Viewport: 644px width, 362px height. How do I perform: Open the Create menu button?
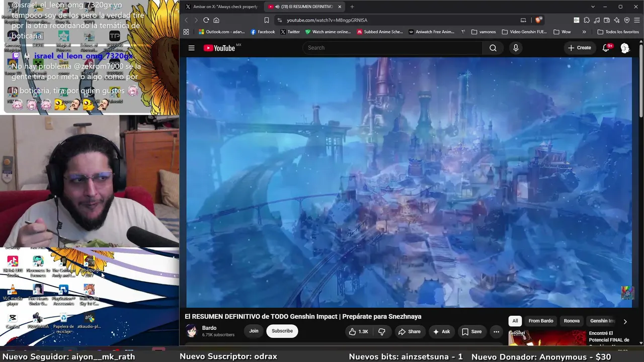point(580,48)
